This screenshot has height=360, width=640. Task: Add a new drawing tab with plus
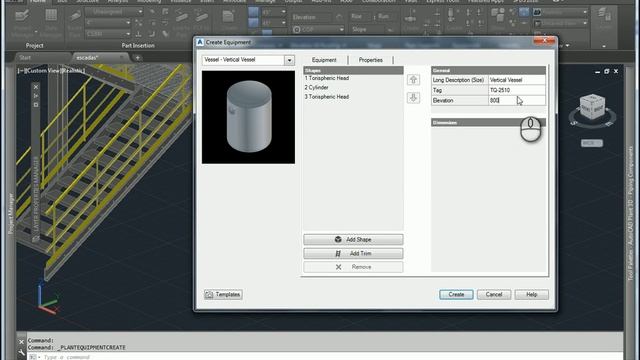coord(138,58)
